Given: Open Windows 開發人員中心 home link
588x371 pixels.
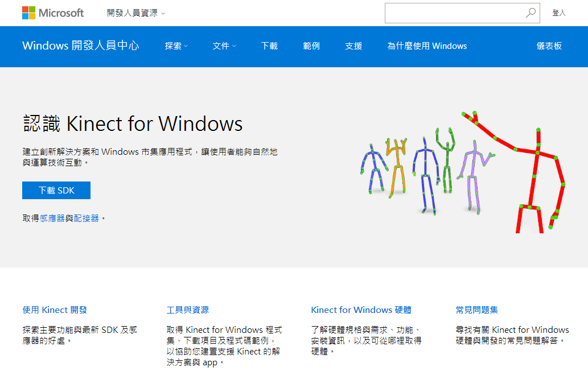Looking at the screenshot, I should tap(81, 46).
